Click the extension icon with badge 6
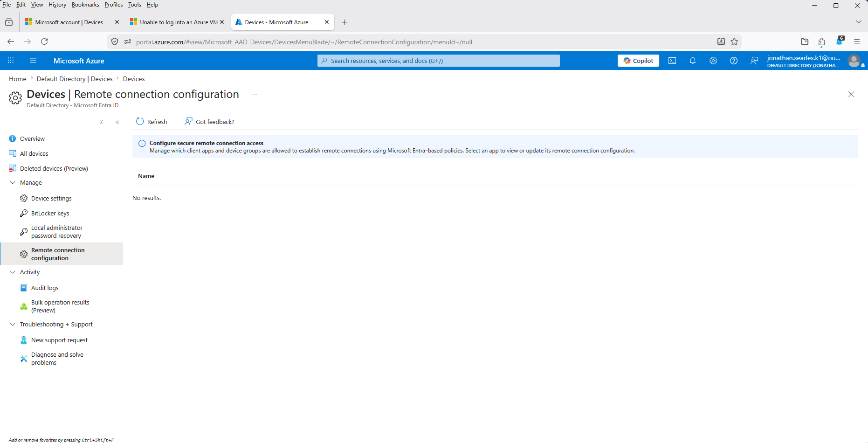 point(840,41)
